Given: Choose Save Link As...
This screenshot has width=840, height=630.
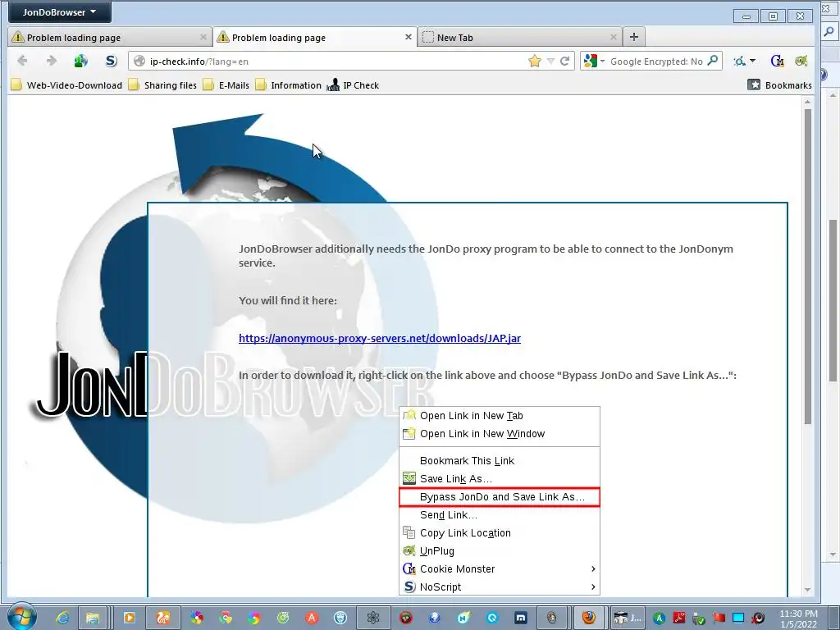Looking at the screenshot, I should (500, 478).
